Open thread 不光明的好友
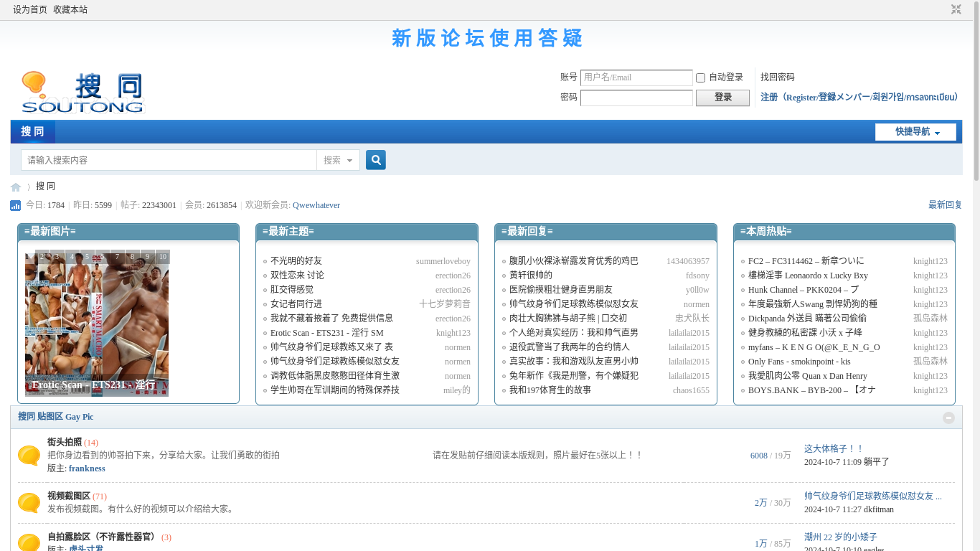 [296, 261]
